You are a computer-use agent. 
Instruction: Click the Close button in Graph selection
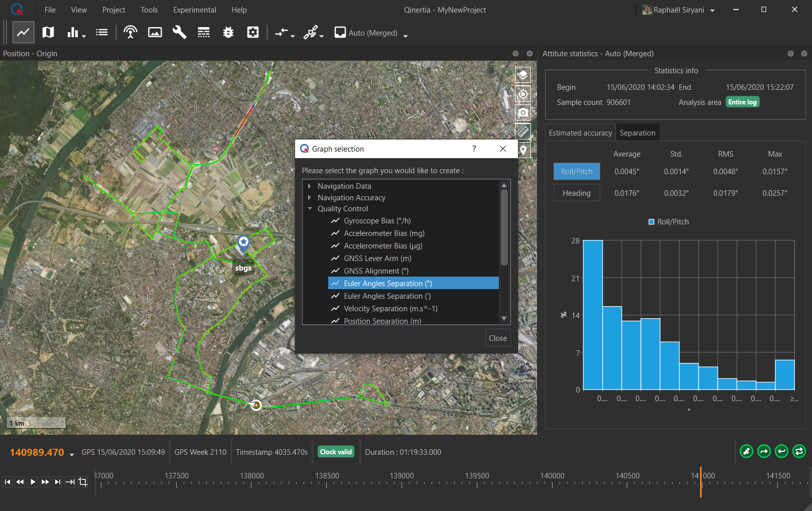(x=497, y=338)
